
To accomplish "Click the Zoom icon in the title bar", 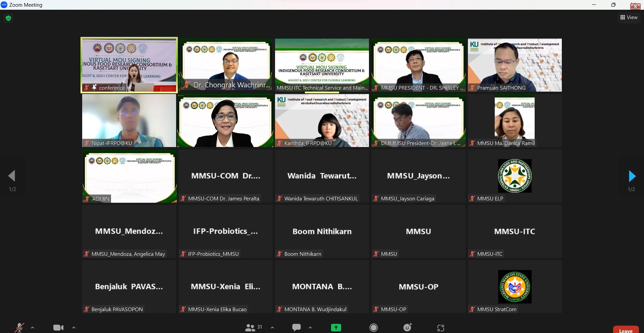I will 4,5.
